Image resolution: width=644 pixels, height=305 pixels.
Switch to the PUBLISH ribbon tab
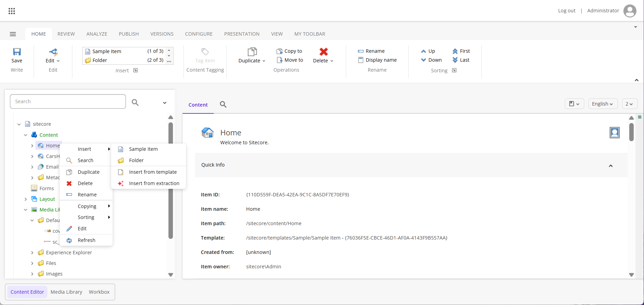tap(129, 34)
